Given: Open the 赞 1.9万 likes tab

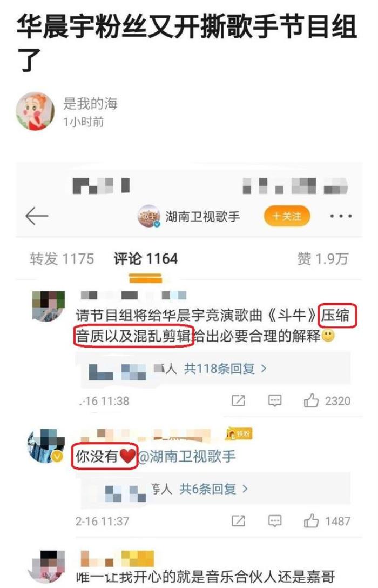Looking at the screenshot, I should 323,259.
